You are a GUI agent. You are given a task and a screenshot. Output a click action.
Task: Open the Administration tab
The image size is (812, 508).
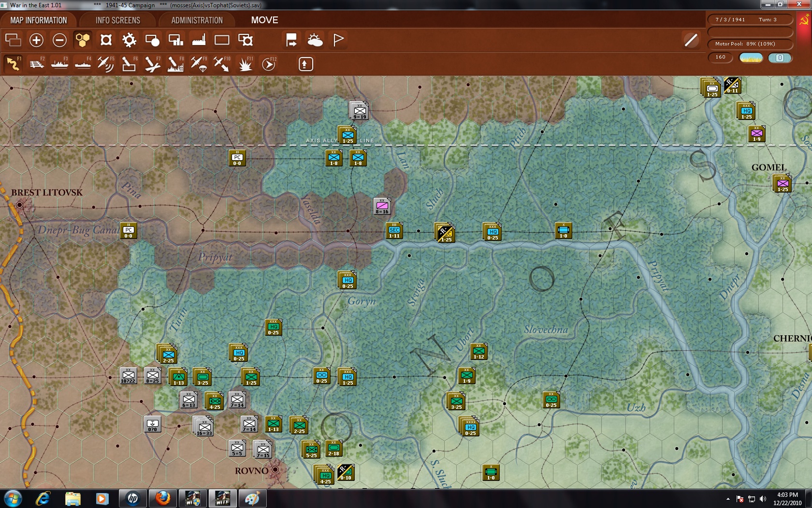(x=197, y=20)
